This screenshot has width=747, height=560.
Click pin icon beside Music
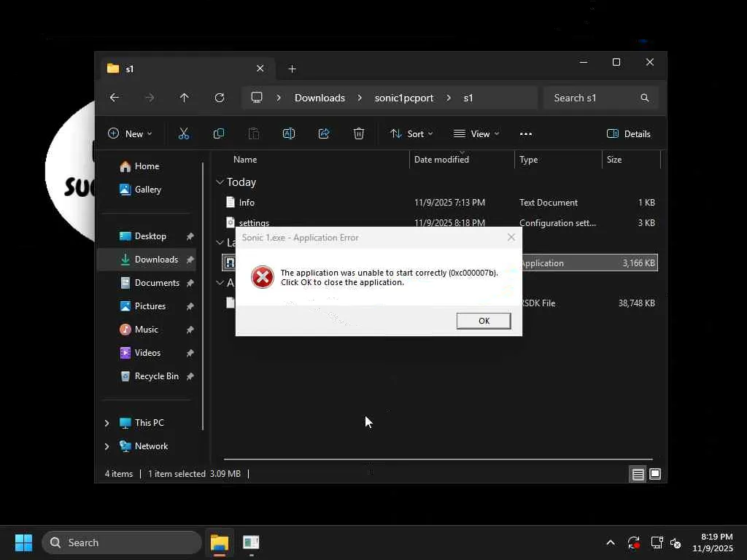190,330
